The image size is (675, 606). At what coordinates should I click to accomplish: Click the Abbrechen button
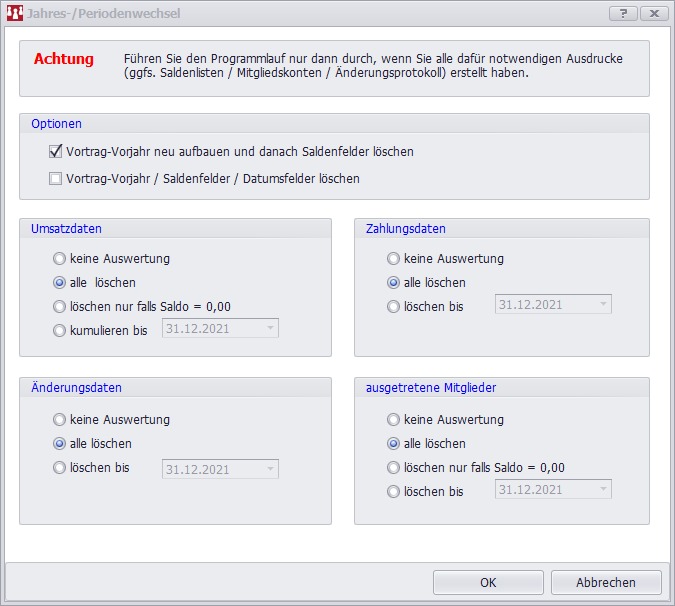605,583
